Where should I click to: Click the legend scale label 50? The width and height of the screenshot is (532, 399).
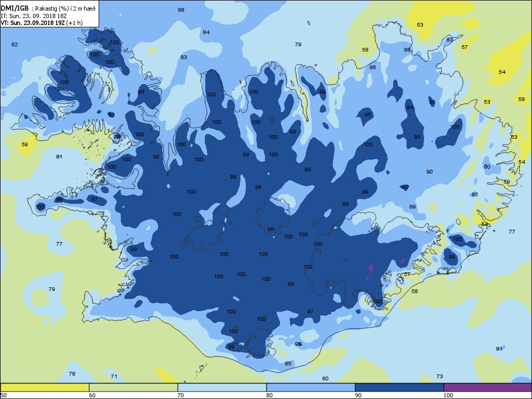tap(3, 395)
